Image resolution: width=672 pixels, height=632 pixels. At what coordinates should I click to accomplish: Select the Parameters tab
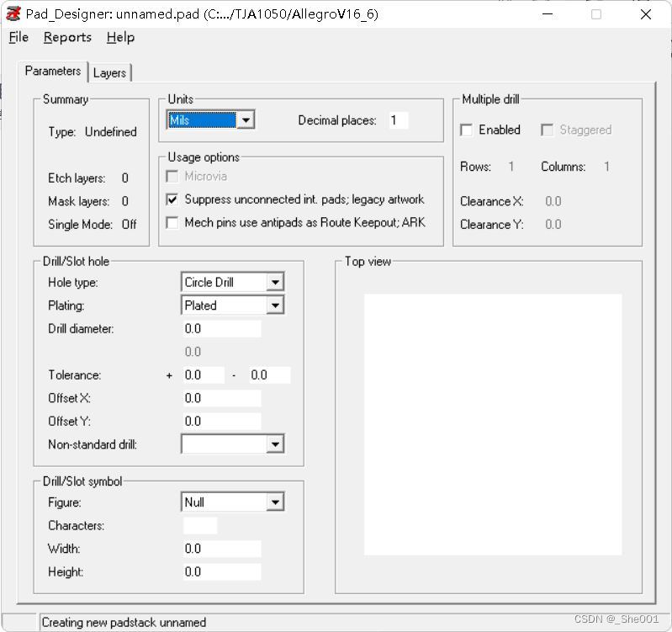(x=53, y=71)
